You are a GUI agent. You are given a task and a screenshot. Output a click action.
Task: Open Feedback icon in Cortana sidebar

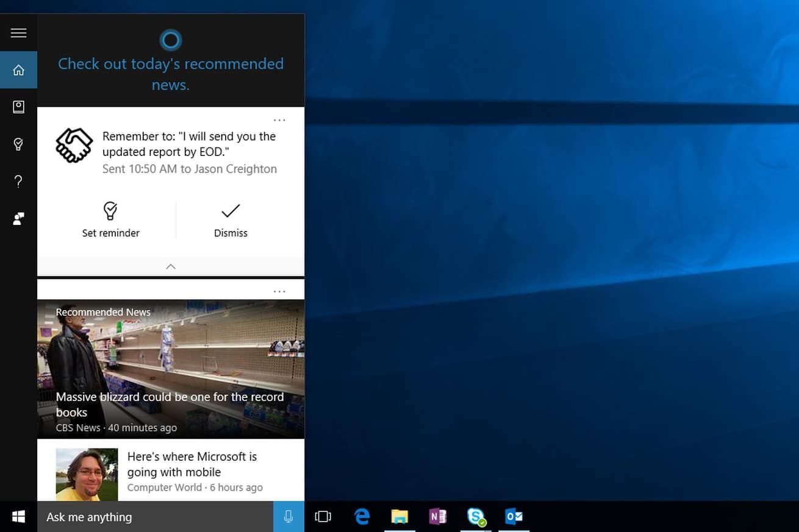18,219
